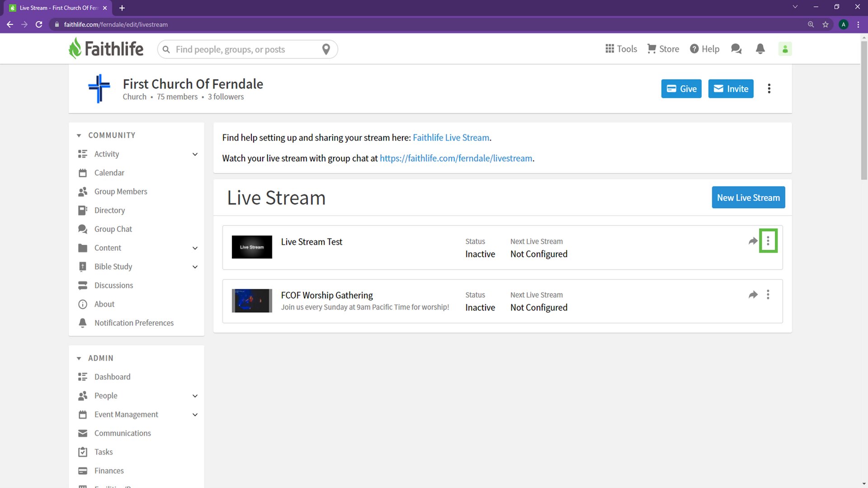Select the People admin item
This screenshot has width=868, height=488.
click(x=106, y=395)
